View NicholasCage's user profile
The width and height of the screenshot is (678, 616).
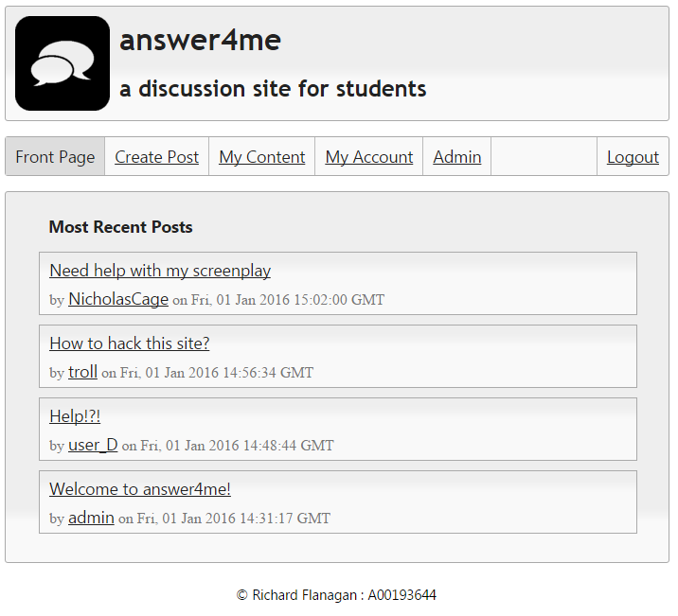[118, 299]
